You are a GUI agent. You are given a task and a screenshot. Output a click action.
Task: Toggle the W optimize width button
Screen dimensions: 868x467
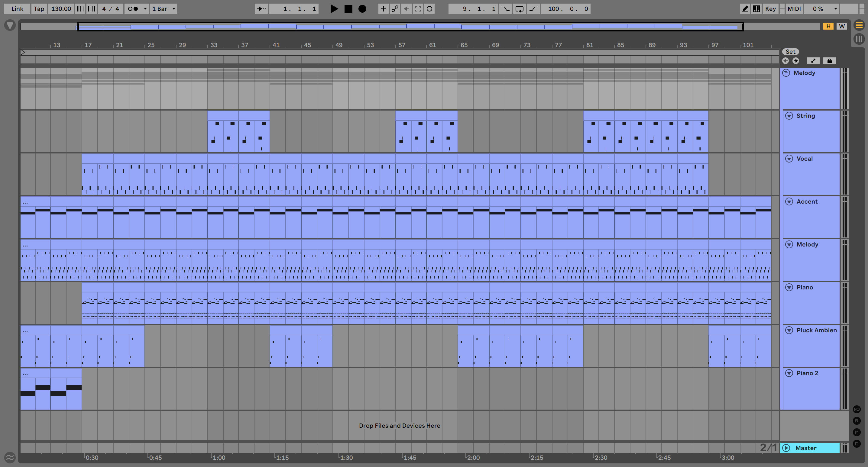(842, 26)
